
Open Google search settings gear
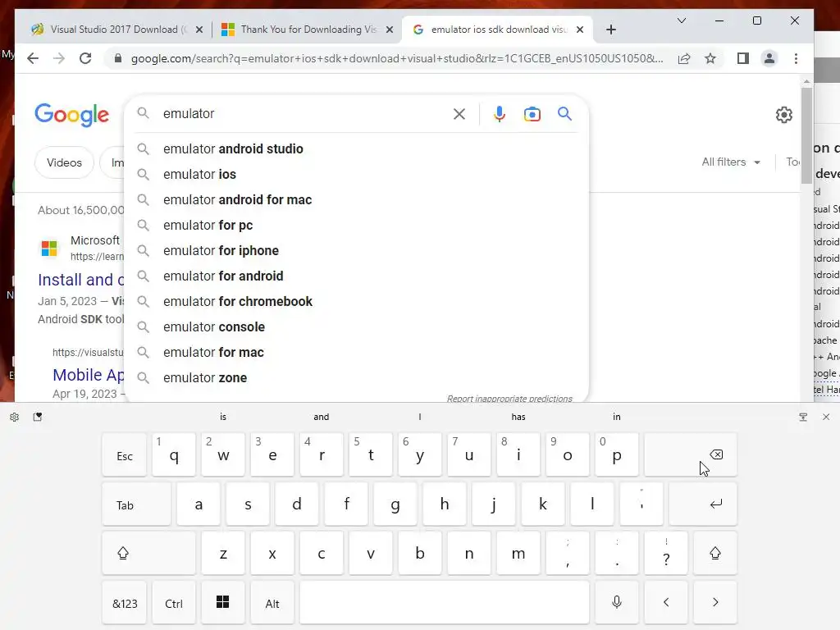pyautogui.click(x=783, y=115)
